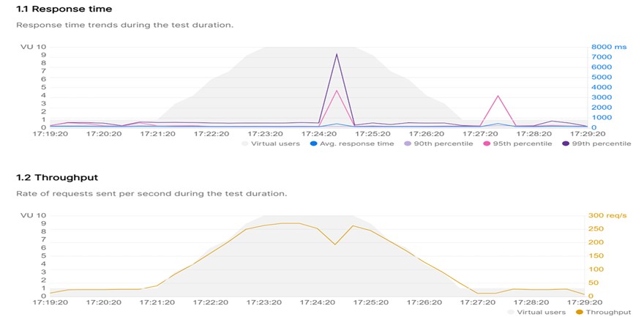Click the 150 req/s axis value
This screenshot has width=644, height=317.
coord(596,256)
